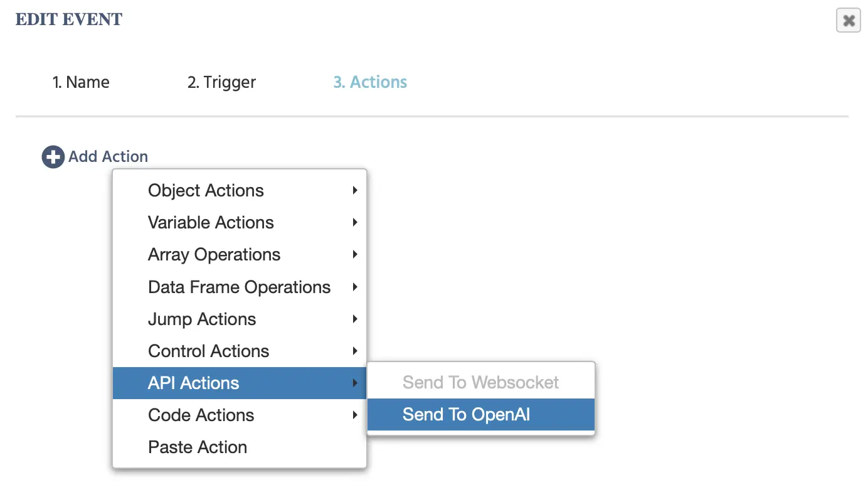Expand arrow next to Object Actions
The width and height of the screenshot is (868, 487).
tap(355, 190)
